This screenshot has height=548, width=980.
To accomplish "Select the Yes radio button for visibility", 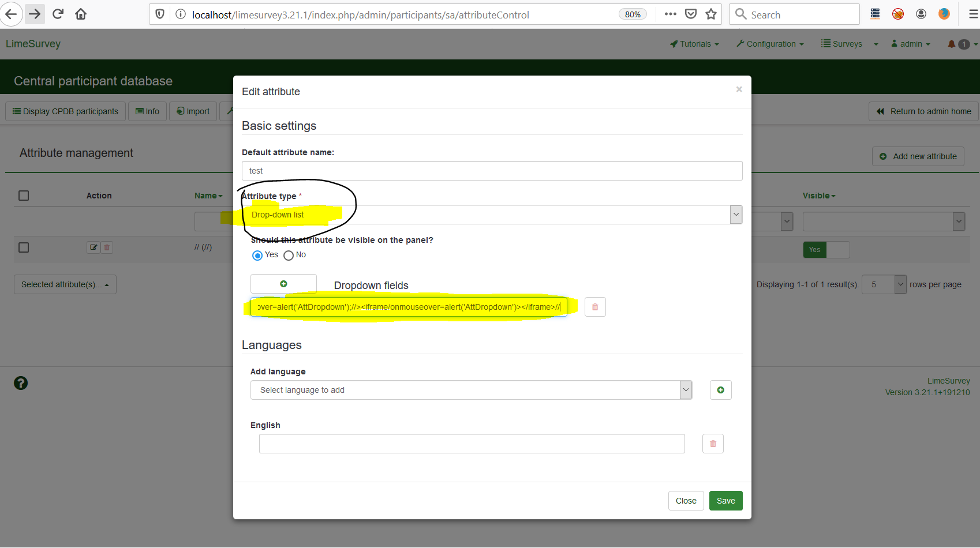I will click(257, 255).
